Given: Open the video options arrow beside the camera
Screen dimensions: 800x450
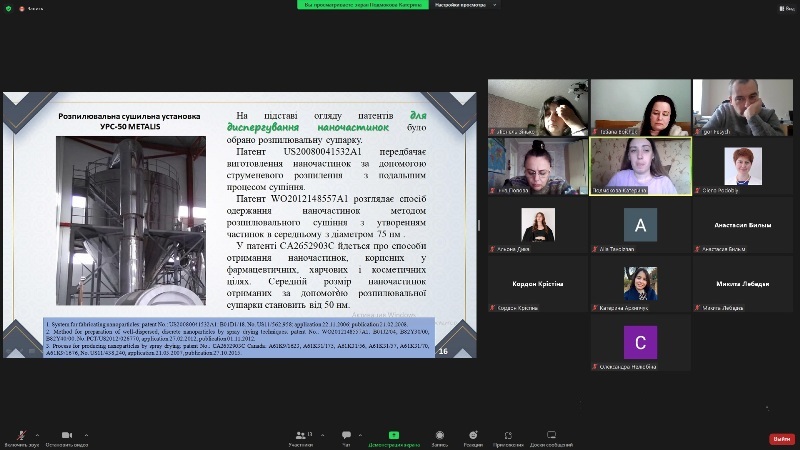Looking at the screenshot, I should coord(86,435).
